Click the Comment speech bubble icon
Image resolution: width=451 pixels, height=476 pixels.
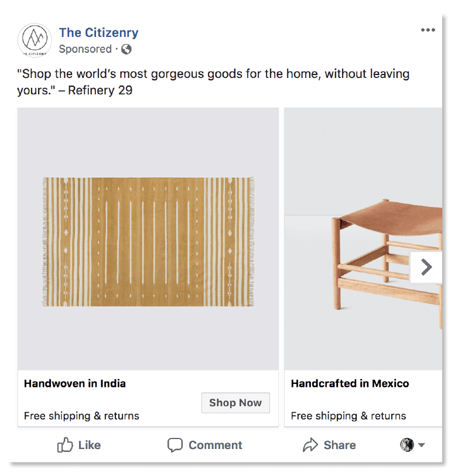(175, 445)
